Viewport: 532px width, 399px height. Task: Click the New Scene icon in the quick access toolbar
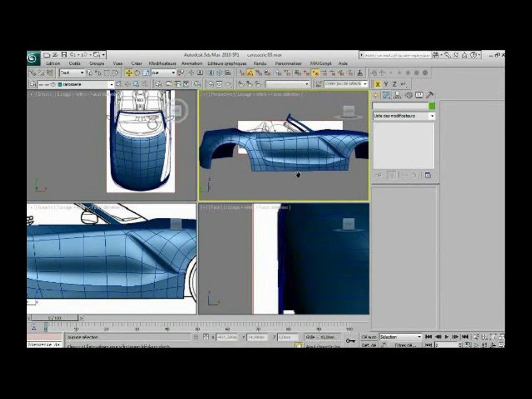pos(47,55)
